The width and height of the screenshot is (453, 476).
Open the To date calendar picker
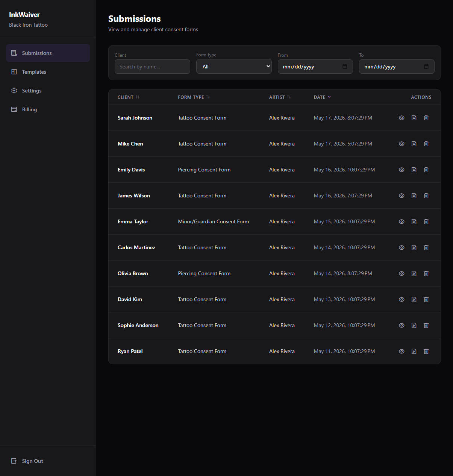[x=426, y=67]
